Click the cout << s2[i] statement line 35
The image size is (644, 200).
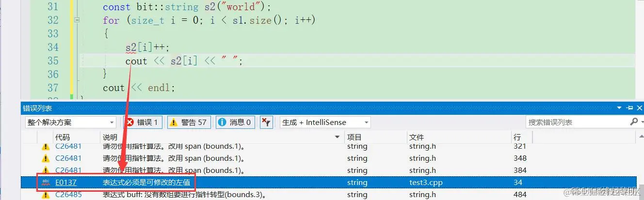tap(184, 61)
